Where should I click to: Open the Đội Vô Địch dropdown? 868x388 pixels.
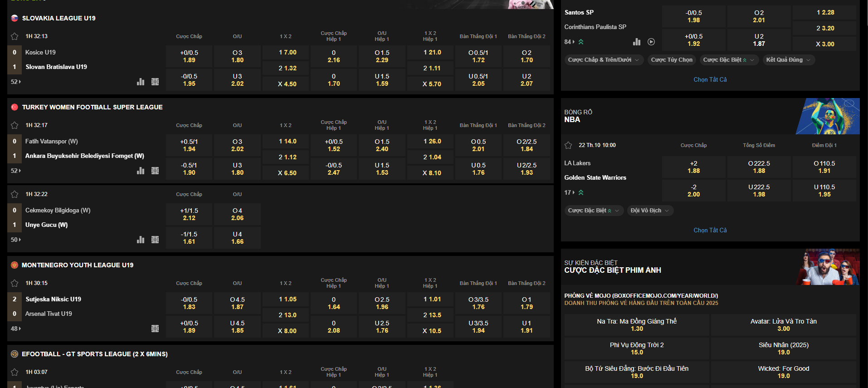(x=650, y=211)
